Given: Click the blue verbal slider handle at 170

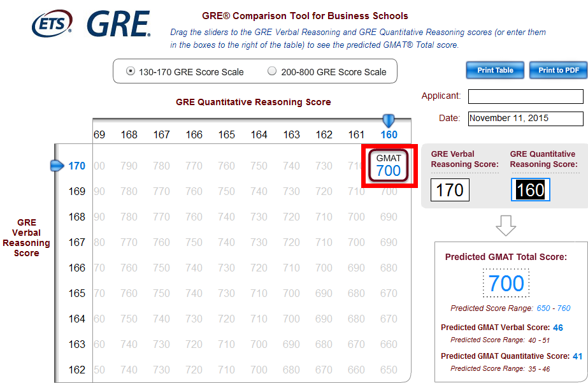Looking at the screenshot, I should [x=57, y=166].
